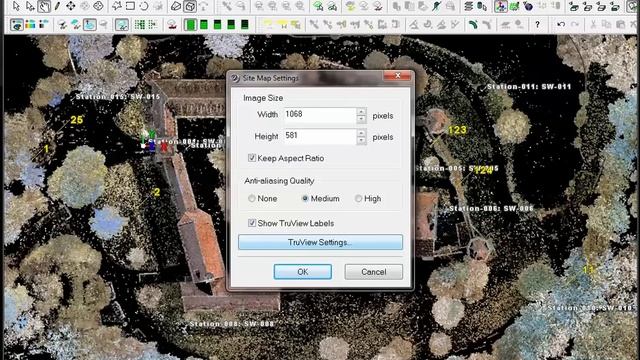Viewport: 640px width, 360px height.
Task: Choose the four-arrow pan tool
Action: (x=71, y=6)
